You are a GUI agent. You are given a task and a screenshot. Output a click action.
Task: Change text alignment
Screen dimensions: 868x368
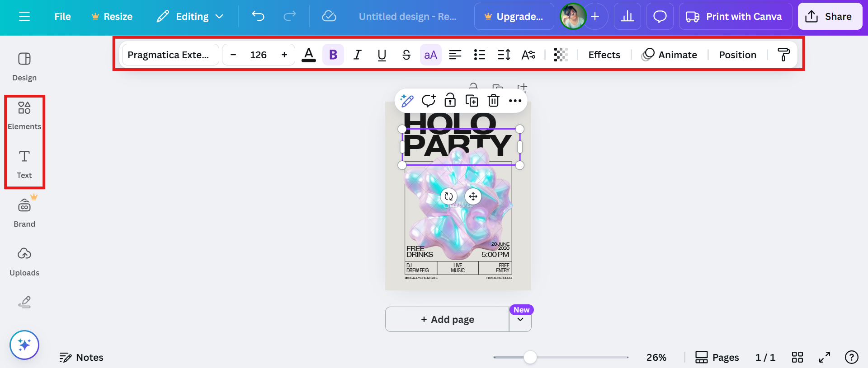455,55
